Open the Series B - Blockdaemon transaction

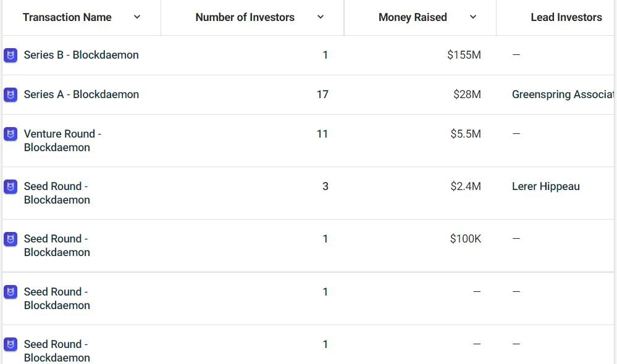coord(80,55)
